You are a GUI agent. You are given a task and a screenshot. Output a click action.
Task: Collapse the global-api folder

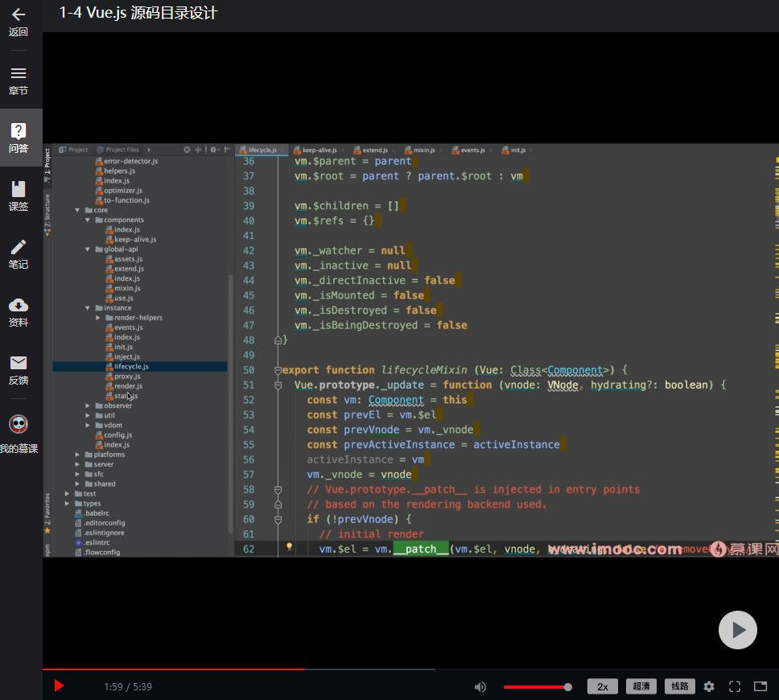(x=88, y=249)
